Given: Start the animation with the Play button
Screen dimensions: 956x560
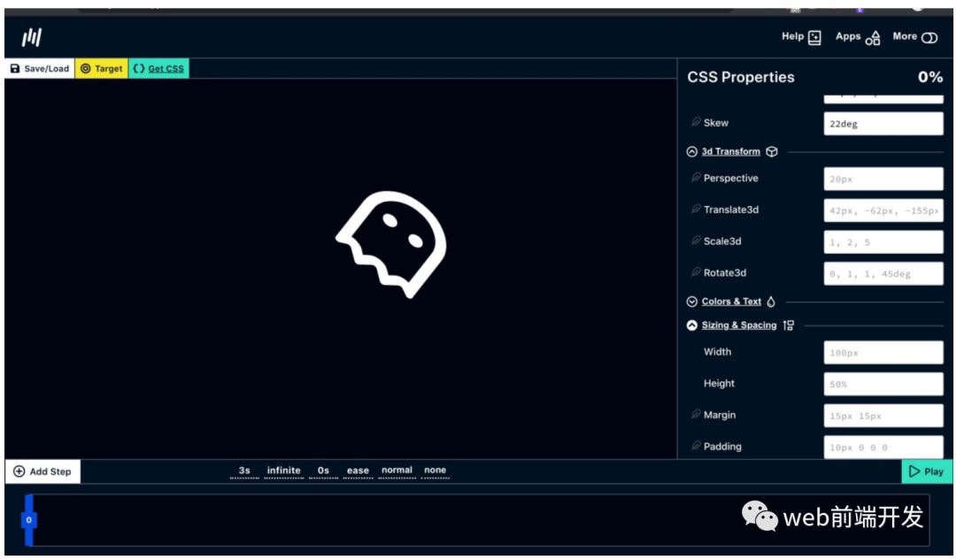Looking at the screenshot, I should (x=926, y=472).
